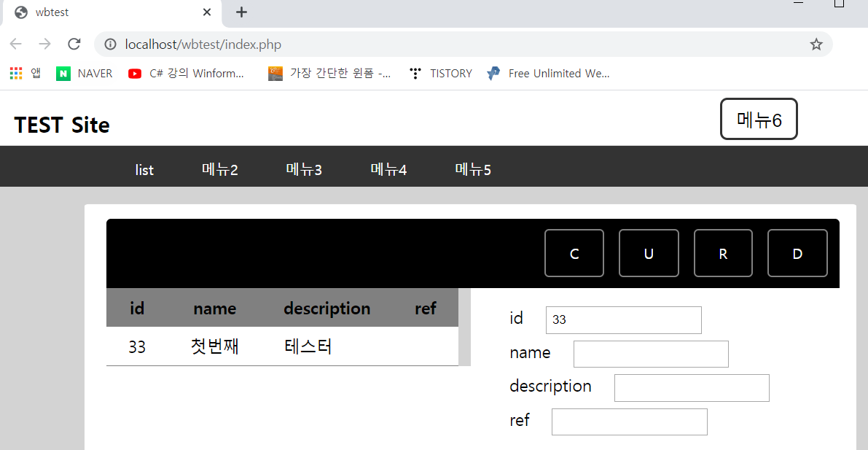Focus the description input field

pyautogui.click(x=692, y=388)
